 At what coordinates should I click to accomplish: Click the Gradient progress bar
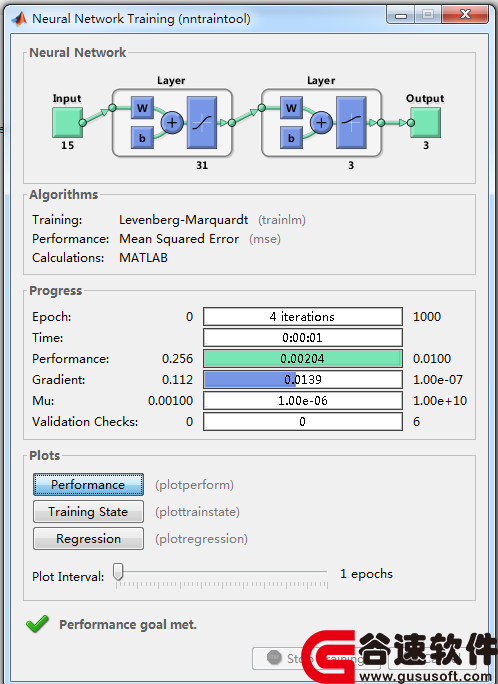tap(303, 380)
